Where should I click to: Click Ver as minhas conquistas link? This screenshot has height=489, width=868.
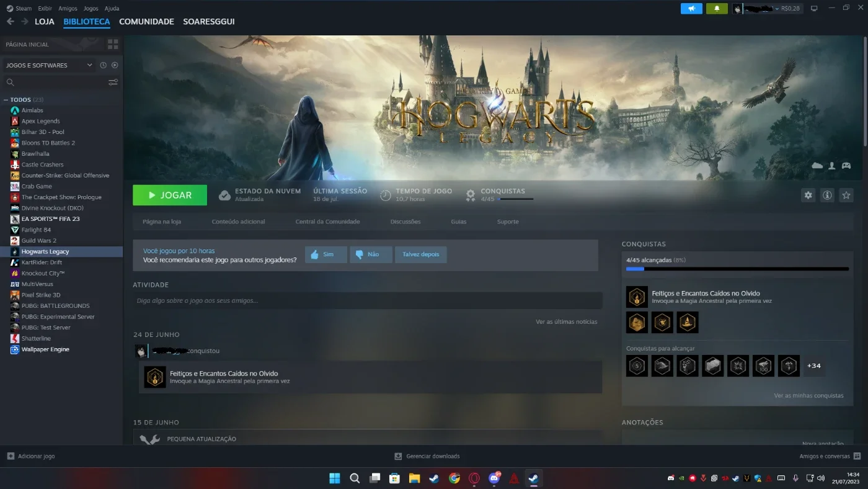tap(808, 395)
